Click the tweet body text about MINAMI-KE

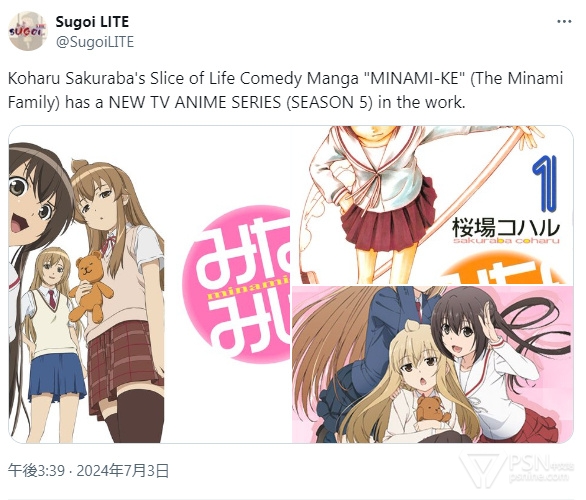coord(286,90)
